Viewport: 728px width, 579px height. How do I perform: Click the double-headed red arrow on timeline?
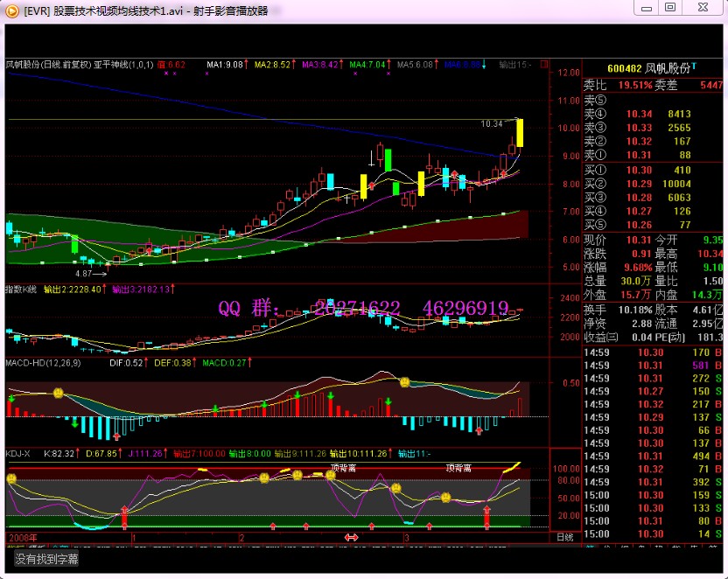352,537
